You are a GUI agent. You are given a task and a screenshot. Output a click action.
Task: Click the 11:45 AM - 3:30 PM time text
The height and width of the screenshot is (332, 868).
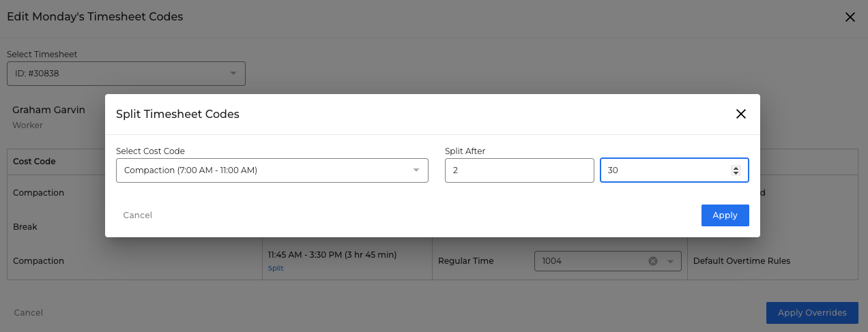tap(332, 255)
